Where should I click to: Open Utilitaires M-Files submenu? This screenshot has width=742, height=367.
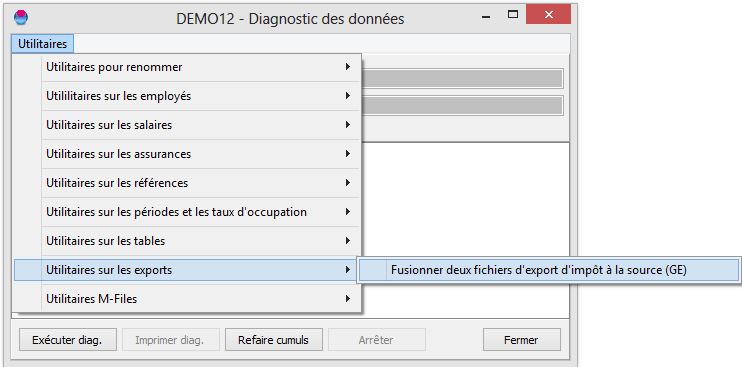(x=188, y=299)
